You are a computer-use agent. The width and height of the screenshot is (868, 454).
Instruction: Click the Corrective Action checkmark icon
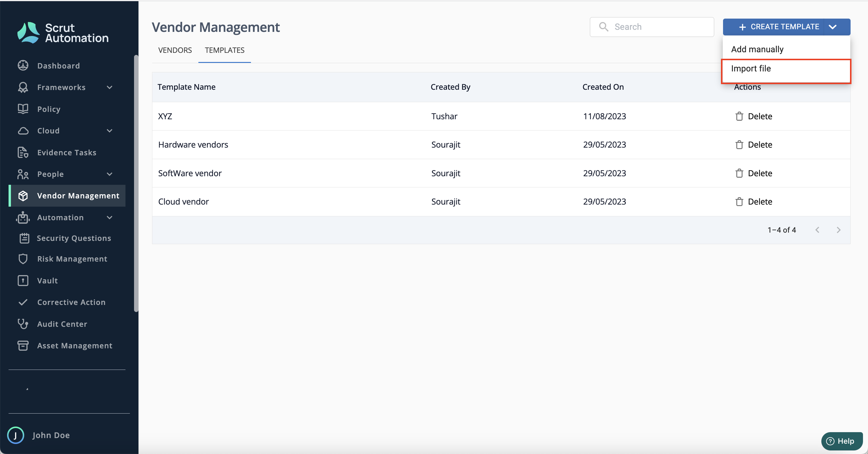point(23,302)
